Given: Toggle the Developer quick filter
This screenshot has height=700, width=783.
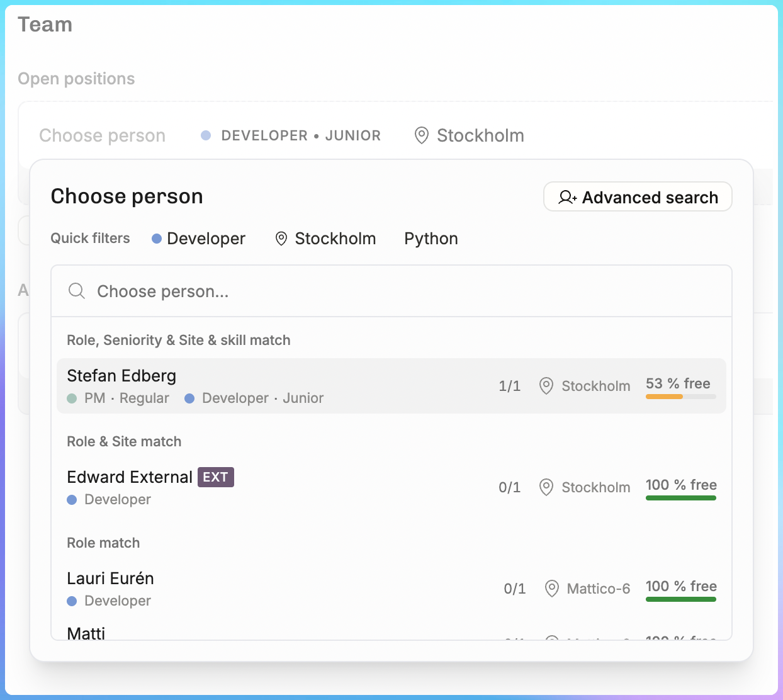Looking at the screenshot, I should point(199,239).
